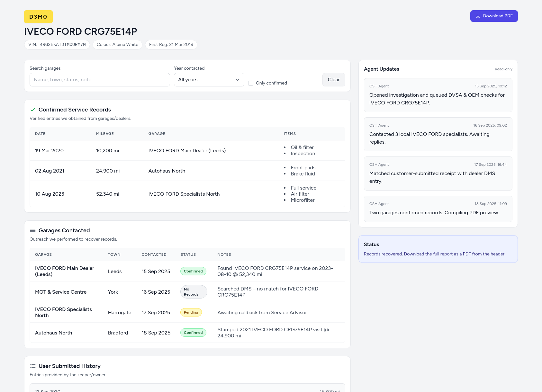Image resolution: width=542 pixels, height=392 pixels.
Task: Open the Year contacted dropdown
Action: click(209, 80)
